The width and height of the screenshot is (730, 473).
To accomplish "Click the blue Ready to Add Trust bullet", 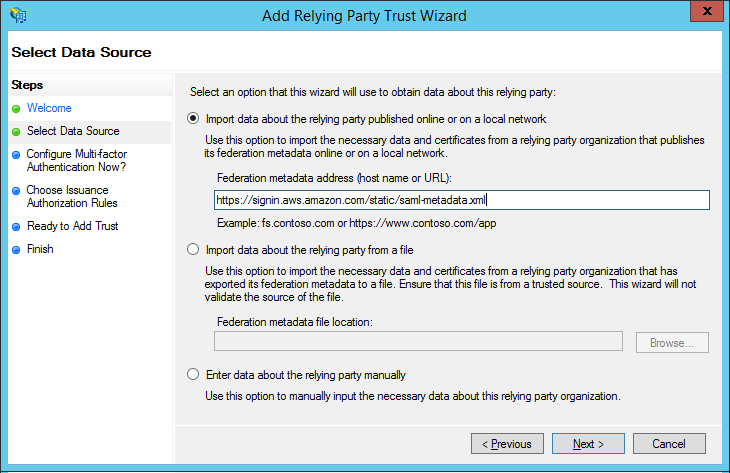I will [x=16, y=227].
